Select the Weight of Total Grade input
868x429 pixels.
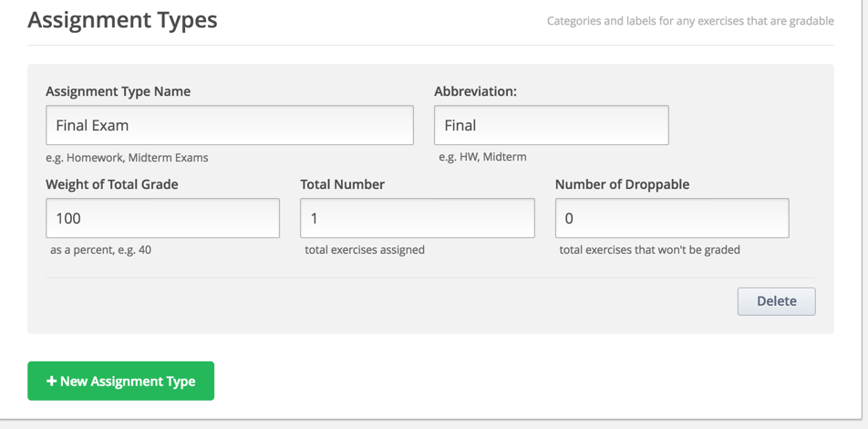pos(162,218)
